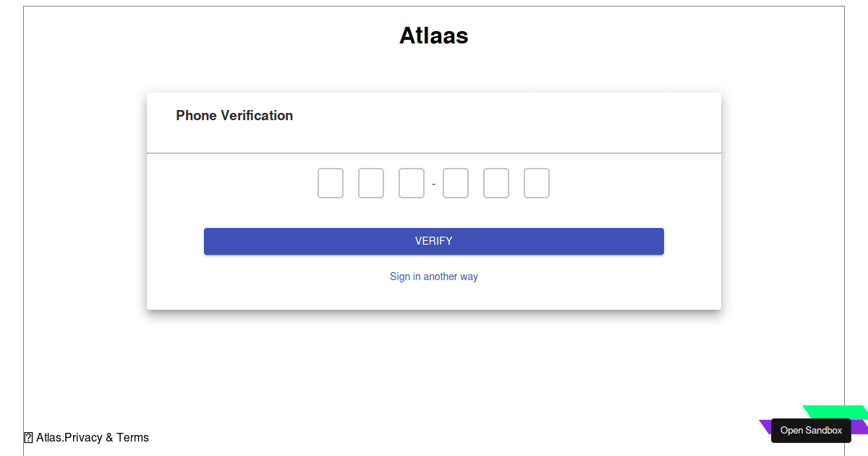Click the Atlas logo glyph in the footer

[28, 436]
